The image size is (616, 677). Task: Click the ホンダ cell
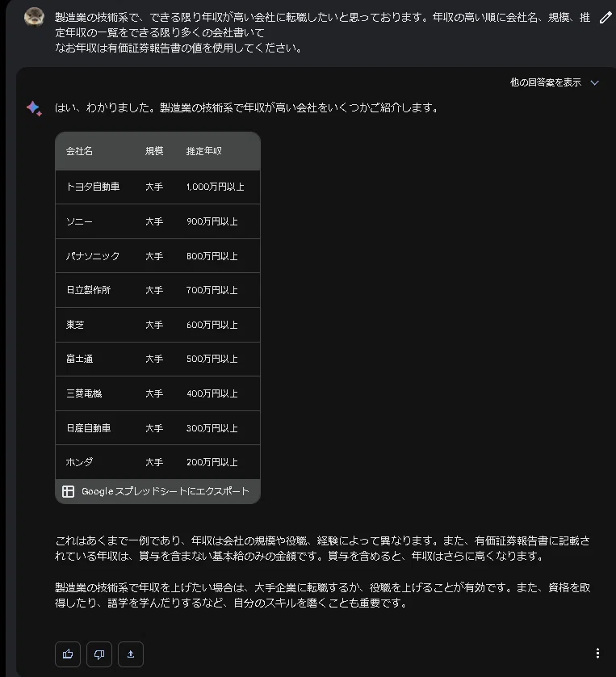(x=79, y=462)
